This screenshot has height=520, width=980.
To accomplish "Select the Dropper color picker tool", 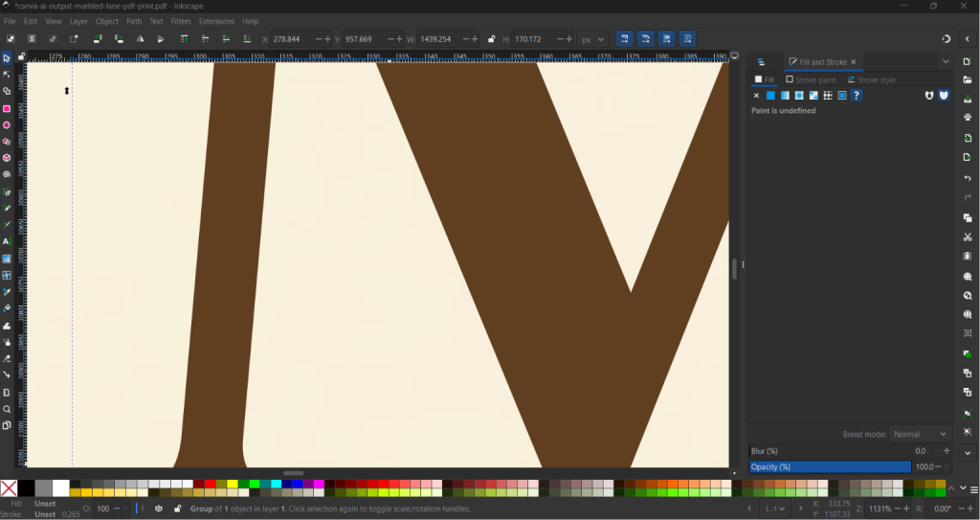I will coord(7,291).
